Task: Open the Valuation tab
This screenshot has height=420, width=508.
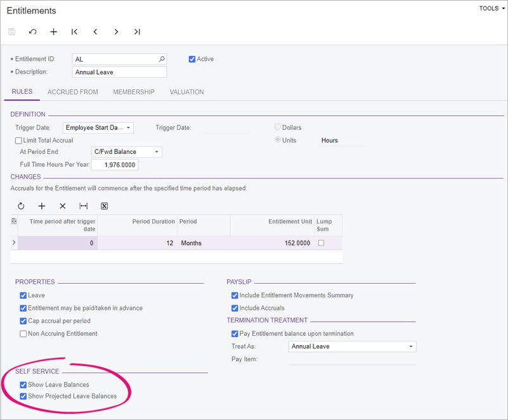Action: (186, 92)
